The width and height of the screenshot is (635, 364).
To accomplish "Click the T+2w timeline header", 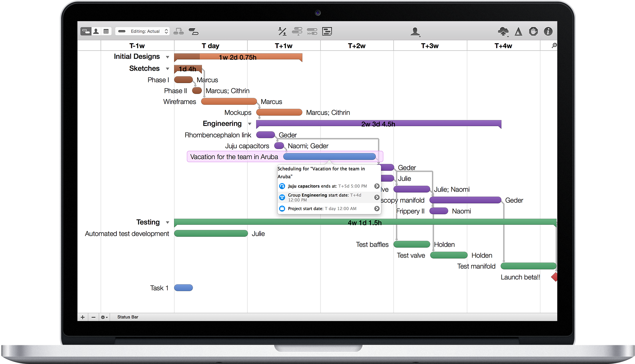I will click(357, 45).
